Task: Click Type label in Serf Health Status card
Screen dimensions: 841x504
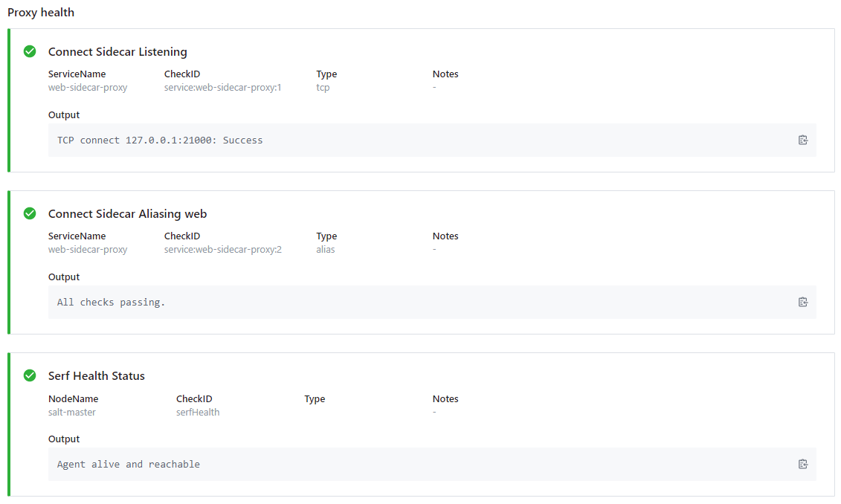Action: [315, 399]
